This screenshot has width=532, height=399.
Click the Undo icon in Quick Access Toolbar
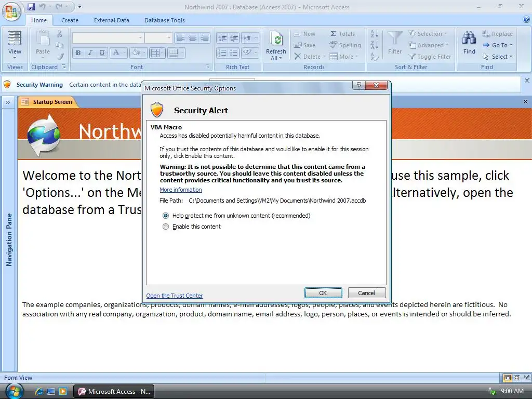(x=43, y=6)
